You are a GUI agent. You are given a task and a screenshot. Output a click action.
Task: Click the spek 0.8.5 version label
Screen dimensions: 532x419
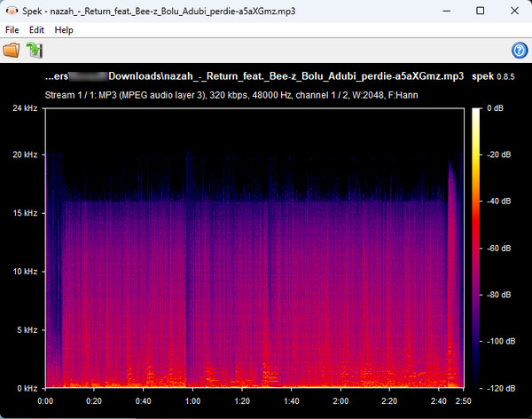493,76
